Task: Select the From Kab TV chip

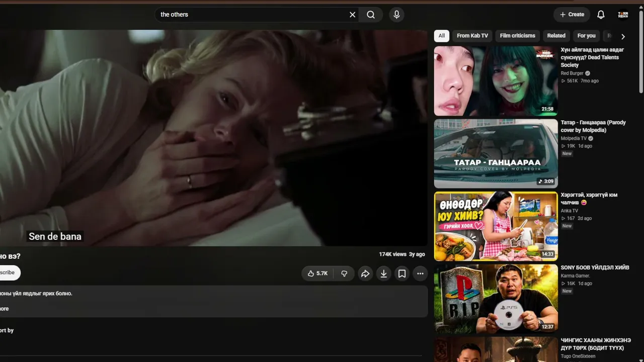Action: pos(472,36)
